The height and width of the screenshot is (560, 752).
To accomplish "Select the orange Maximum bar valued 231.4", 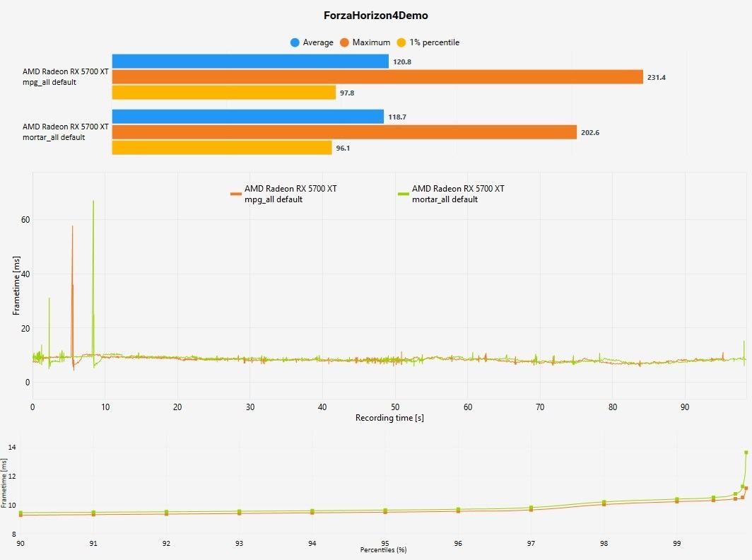I will pyautogui.click(x=377, y=77).
